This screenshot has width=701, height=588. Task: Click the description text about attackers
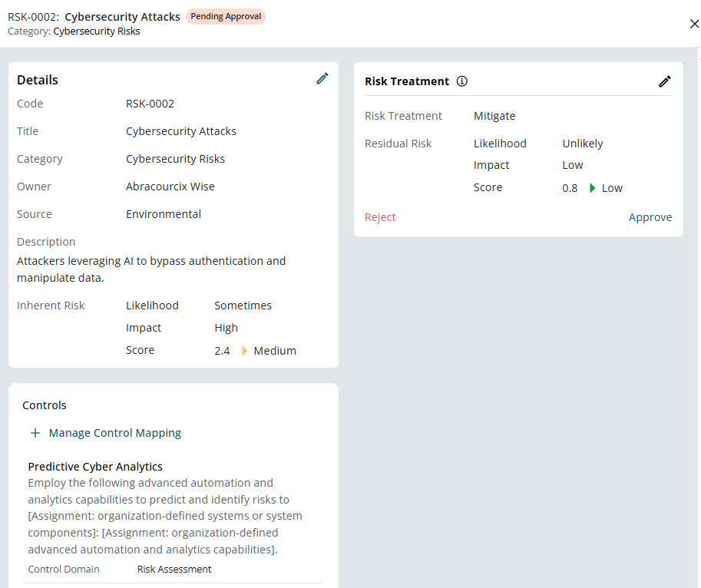click(x=151, y=269)
